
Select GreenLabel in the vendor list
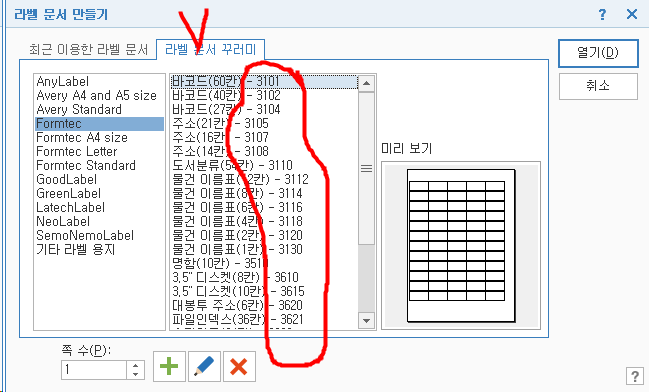[x=99, y=193]
